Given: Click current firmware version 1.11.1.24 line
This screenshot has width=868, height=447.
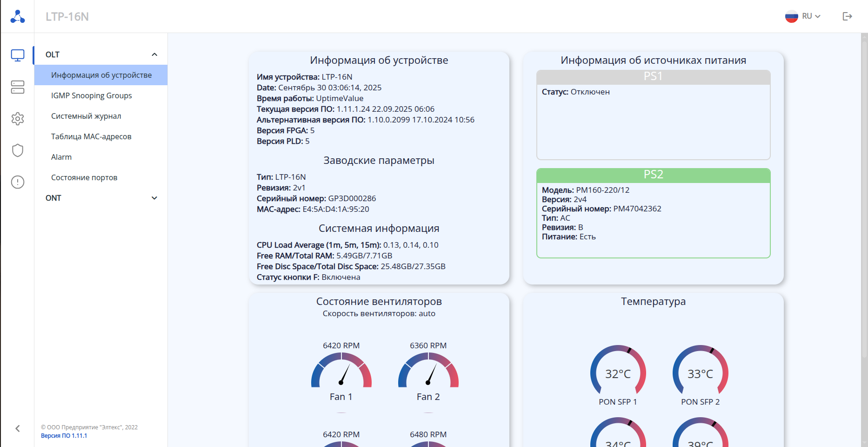Looking at the screenshot, I should [346, 109].
